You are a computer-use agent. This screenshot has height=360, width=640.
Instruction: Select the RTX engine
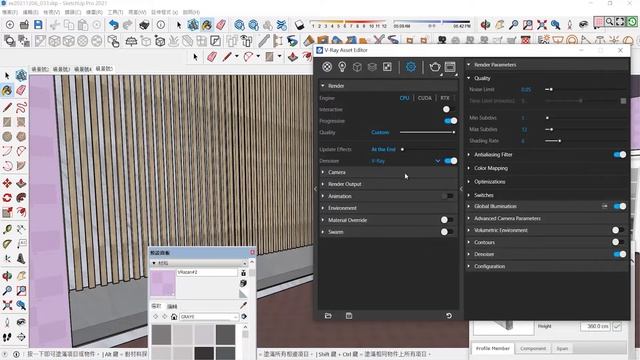[x=444, y=98]
